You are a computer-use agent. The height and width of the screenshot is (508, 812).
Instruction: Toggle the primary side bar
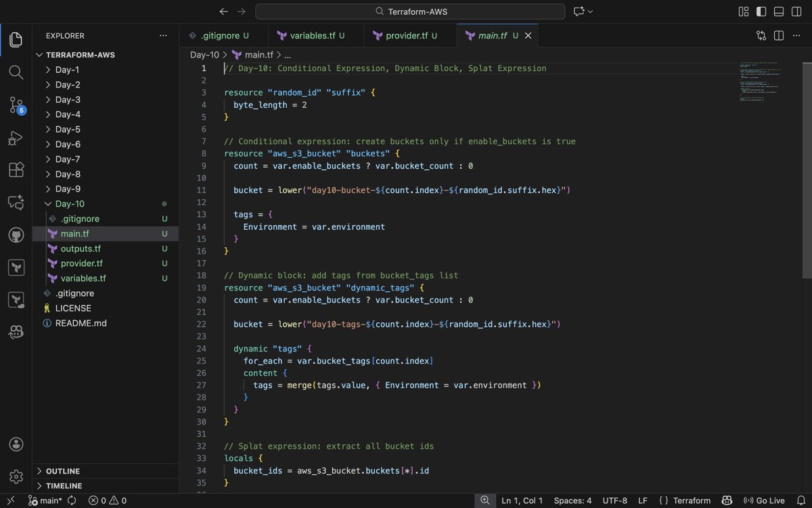click(x=761, y=12)
